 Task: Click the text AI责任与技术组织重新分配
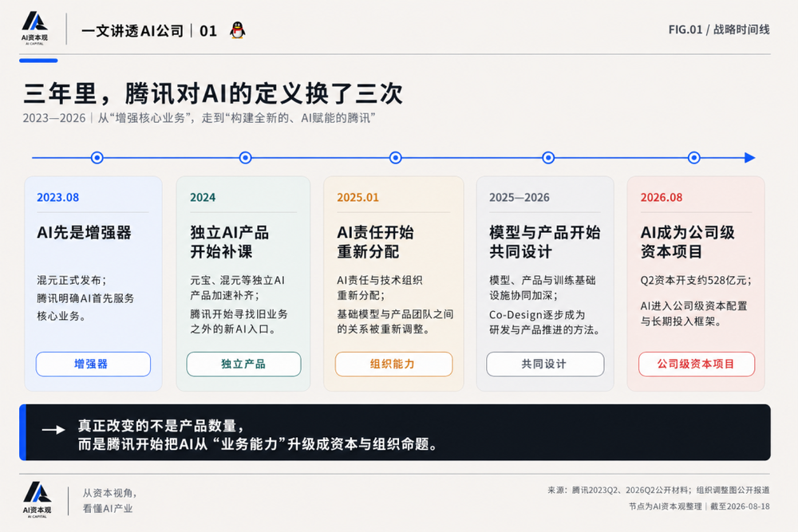click(380, 288)
